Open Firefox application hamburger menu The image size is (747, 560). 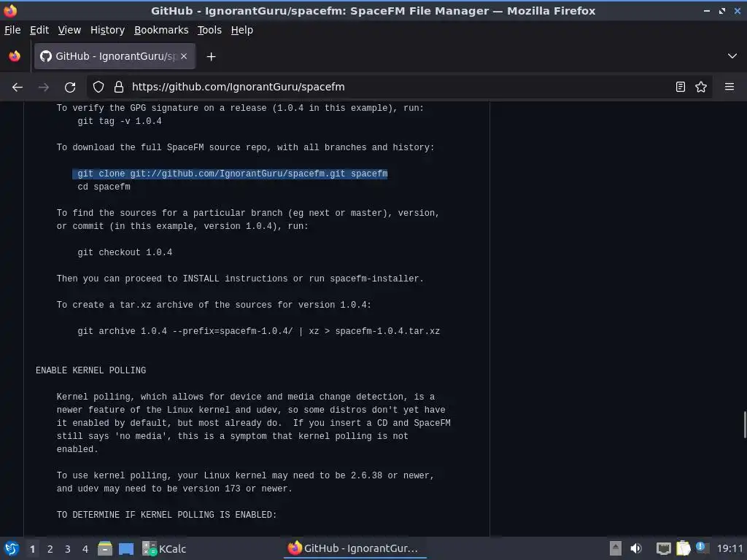click(x=729, y=87)
